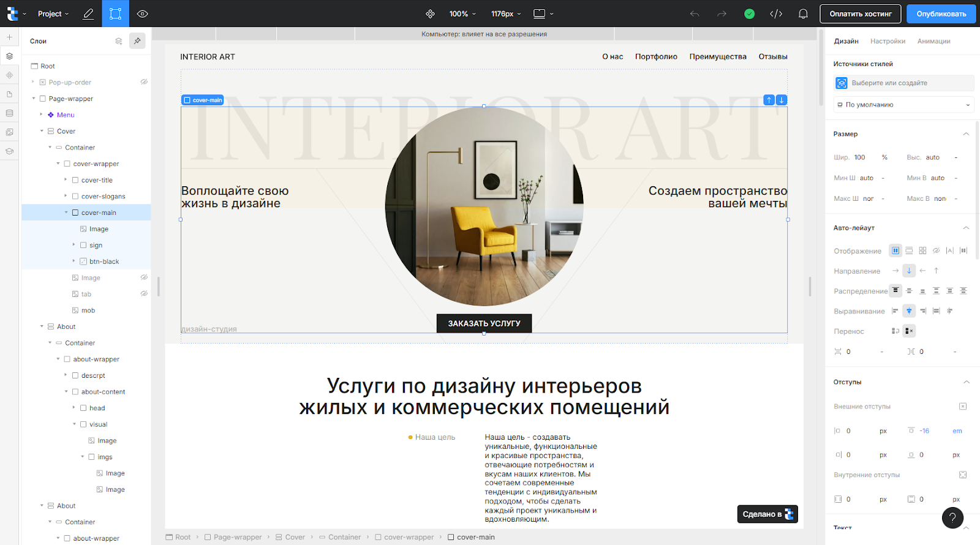Pin the layers panel
This screenshot has width=980, height=545.
(x=137, y=41)
